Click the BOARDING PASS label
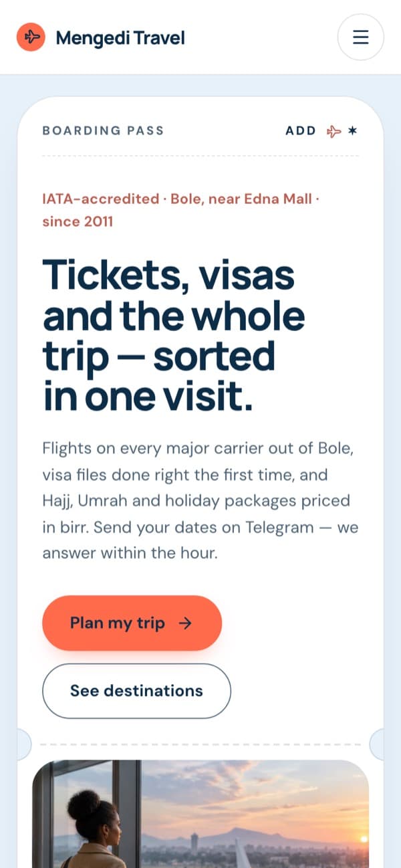The image size is (401, 868). (103, 130)
